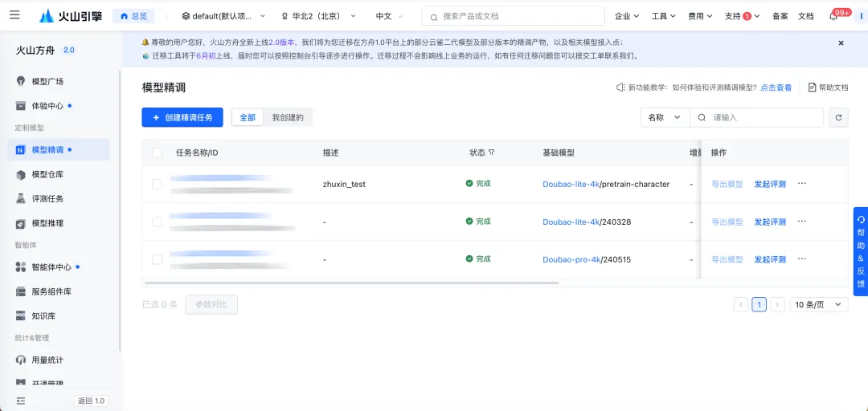Open more actions for zhuxin_test row
Viewport: 868px width, 411px height.
[801, 183]
